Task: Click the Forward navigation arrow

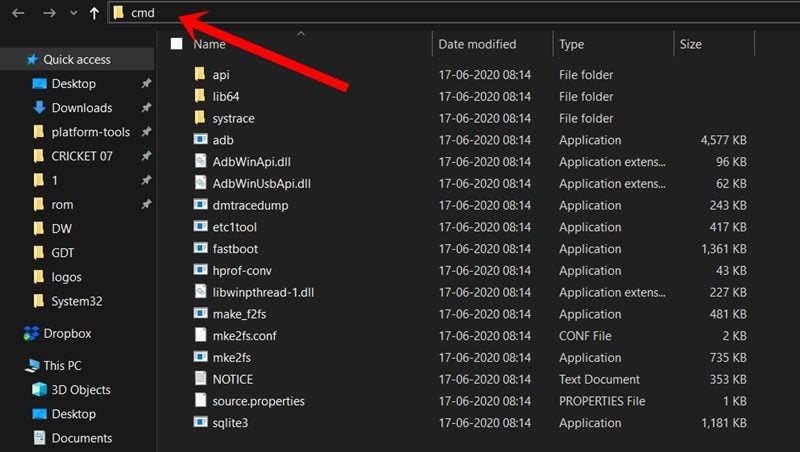Action: pos(48,13)
